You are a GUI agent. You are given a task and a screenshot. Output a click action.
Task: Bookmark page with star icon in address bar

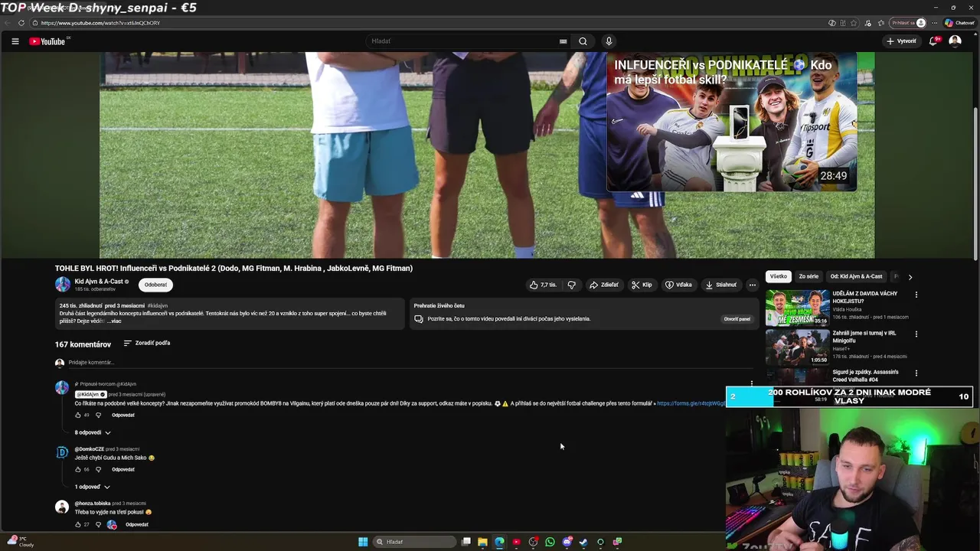854,23
